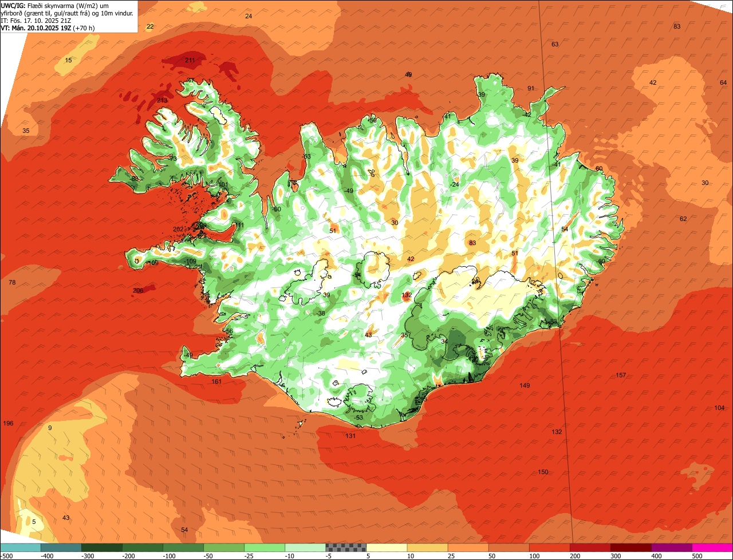Click the value 38 in west Iceland
The height and width of the screenshot is (560, 733).
point(321,314)
